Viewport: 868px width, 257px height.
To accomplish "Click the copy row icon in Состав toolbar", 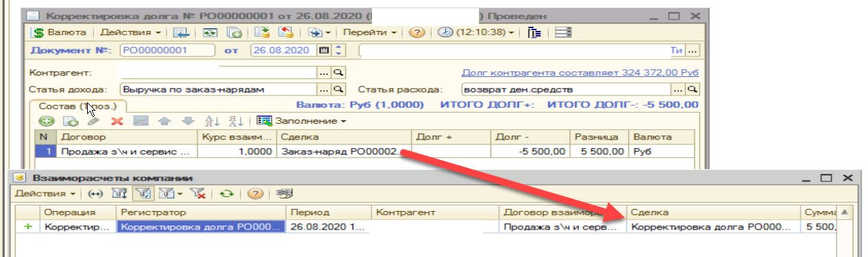I will pos(70,121).
